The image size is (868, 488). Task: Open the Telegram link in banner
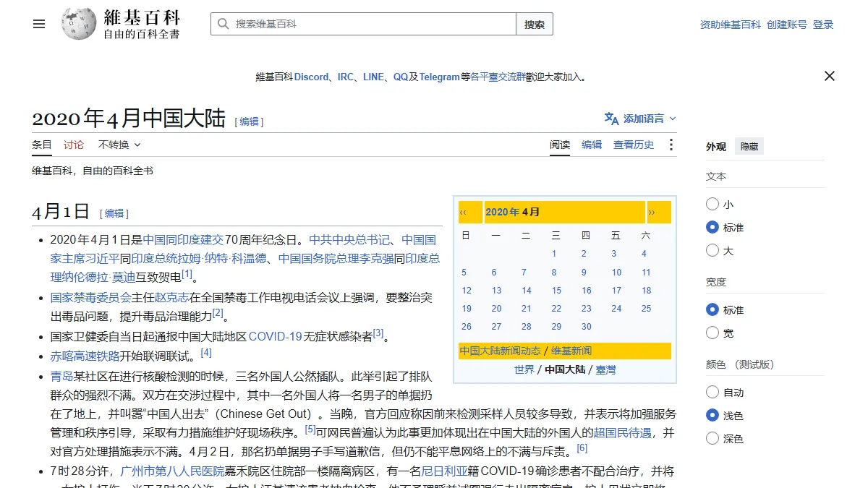click(440, 77)
